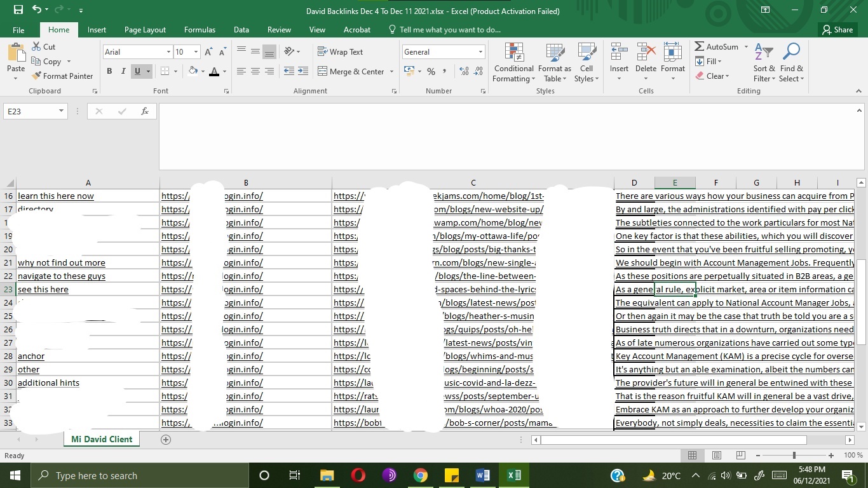Click the Insert Function fx icon
This screenshot has width=868, height=488.
145,111
